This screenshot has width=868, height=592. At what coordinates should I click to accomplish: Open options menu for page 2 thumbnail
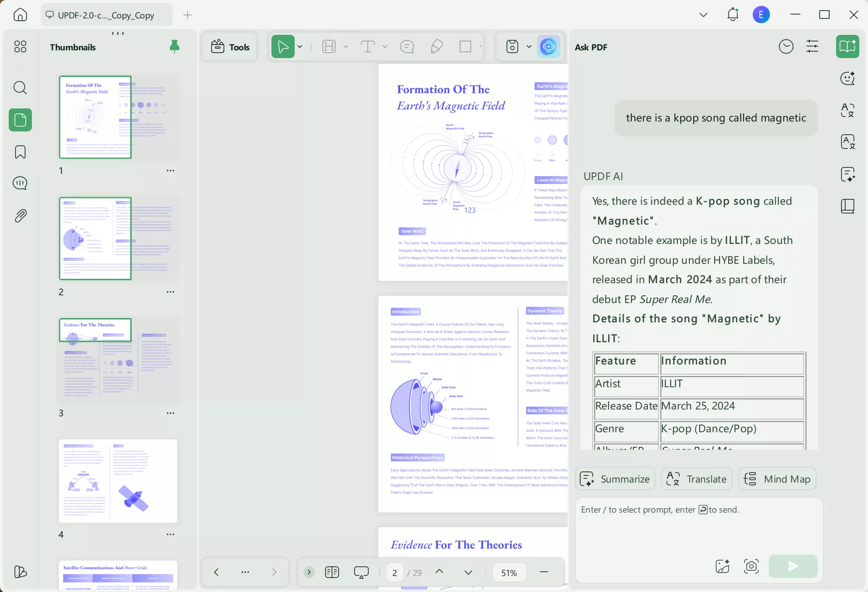click(x=170, y=292)
